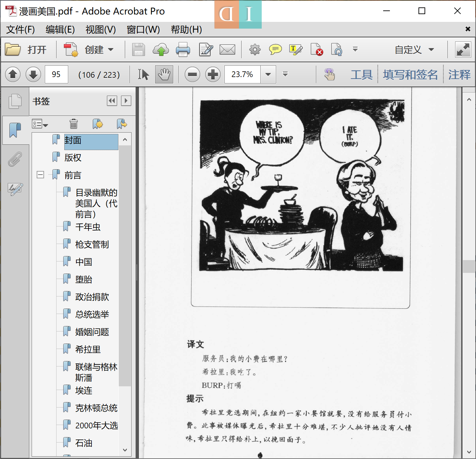Create a new bookmark
This screenshot has height=459, width=476.
[98, 124]
